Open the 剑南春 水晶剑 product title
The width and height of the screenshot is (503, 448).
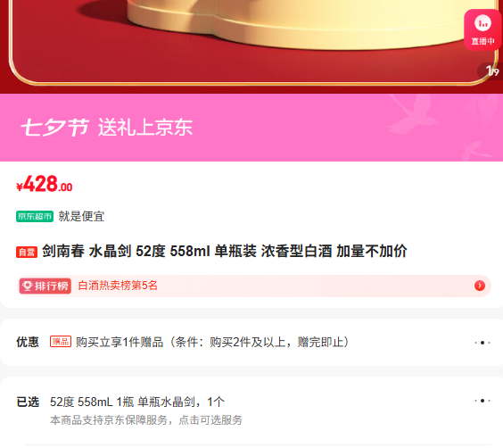[224, 251]
